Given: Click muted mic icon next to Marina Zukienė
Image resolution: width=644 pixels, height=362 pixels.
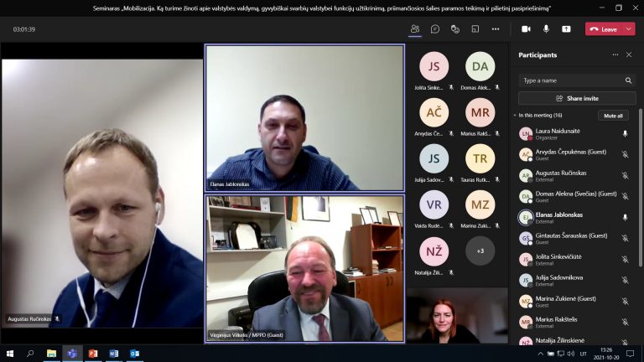Looking at the screenshot, I should (x=625, y=302).
